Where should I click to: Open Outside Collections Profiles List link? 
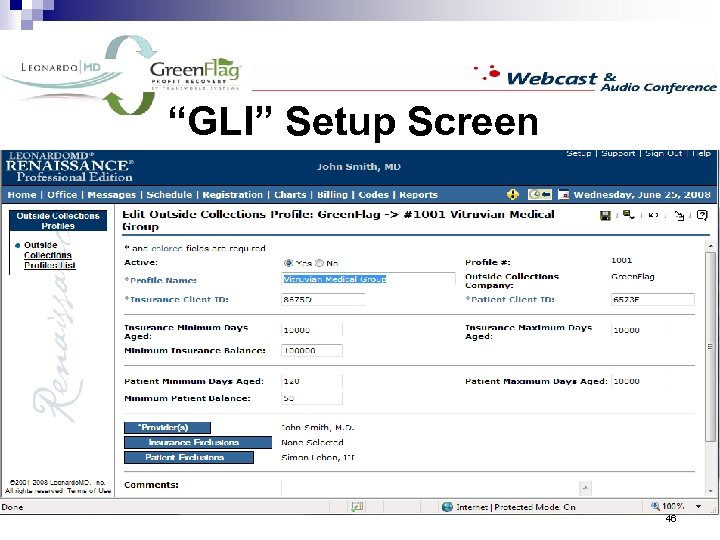[50, 255]
